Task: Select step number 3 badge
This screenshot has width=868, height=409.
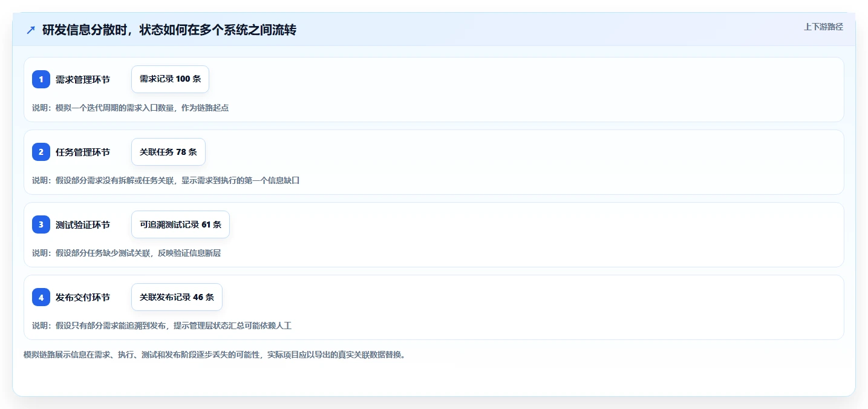Action: coord(41,224)
